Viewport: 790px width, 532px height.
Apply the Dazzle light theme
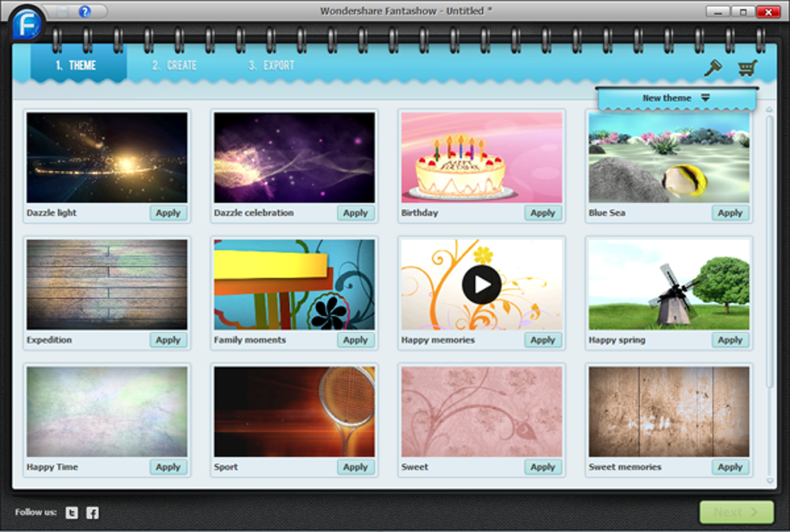point(168,213)
